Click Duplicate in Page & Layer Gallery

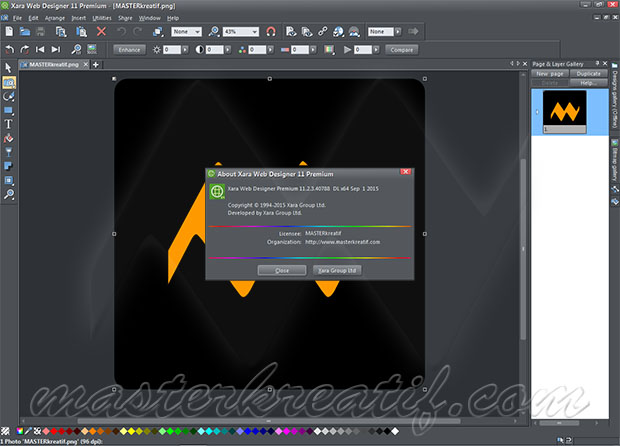[588, 74]
